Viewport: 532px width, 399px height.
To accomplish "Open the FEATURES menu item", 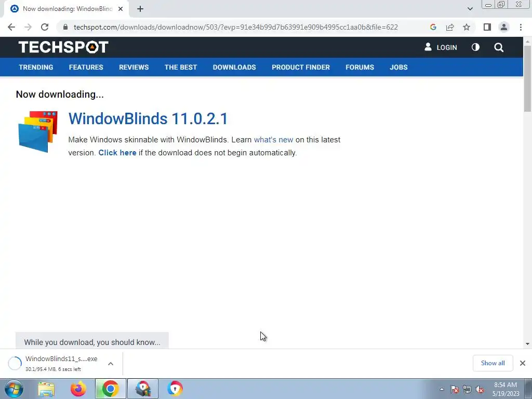I will (86, 67).
